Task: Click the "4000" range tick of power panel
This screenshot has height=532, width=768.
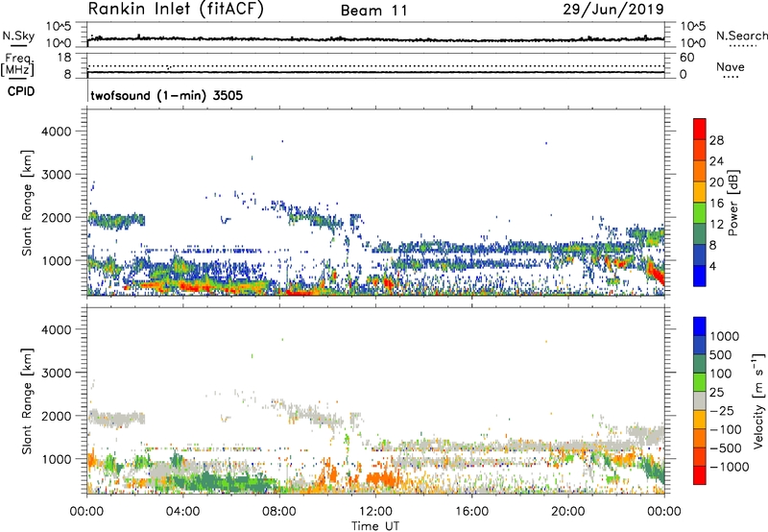Action: point(57,132)
